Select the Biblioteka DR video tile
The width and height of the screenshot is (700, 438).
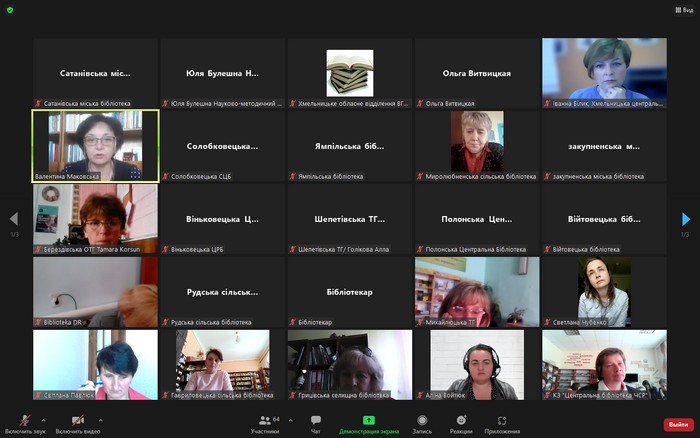click(95, 292)
